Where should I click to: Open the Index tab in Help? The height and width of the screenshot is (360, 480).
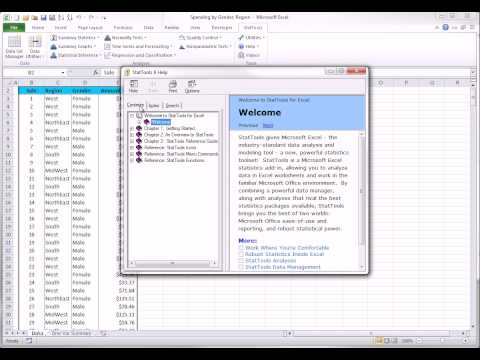coord(154,106)
